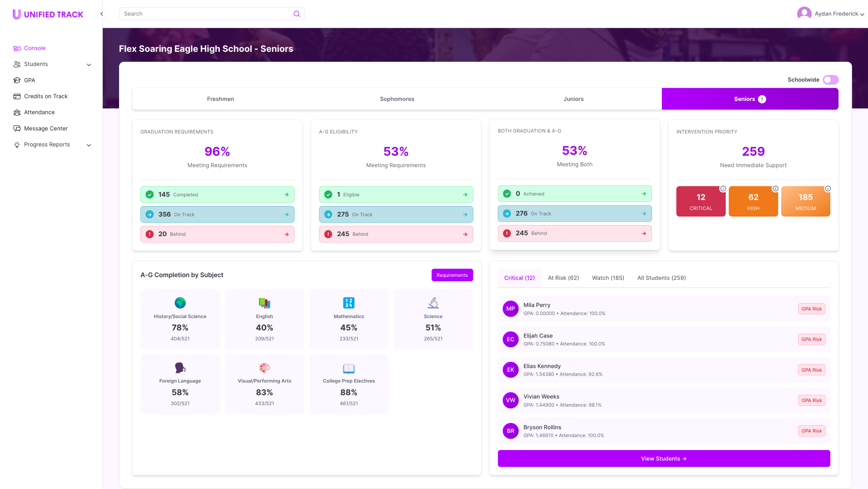This screenshot has height=489, width=868.
Task: Click the View Students button
Action: point(664,459)
